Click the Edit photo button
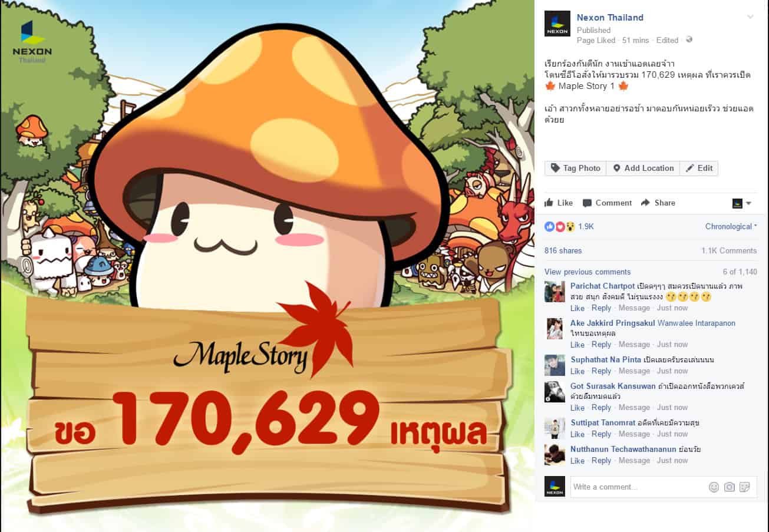Image resolution: width=769 pixels, height=532 pixels. (699, 168)
